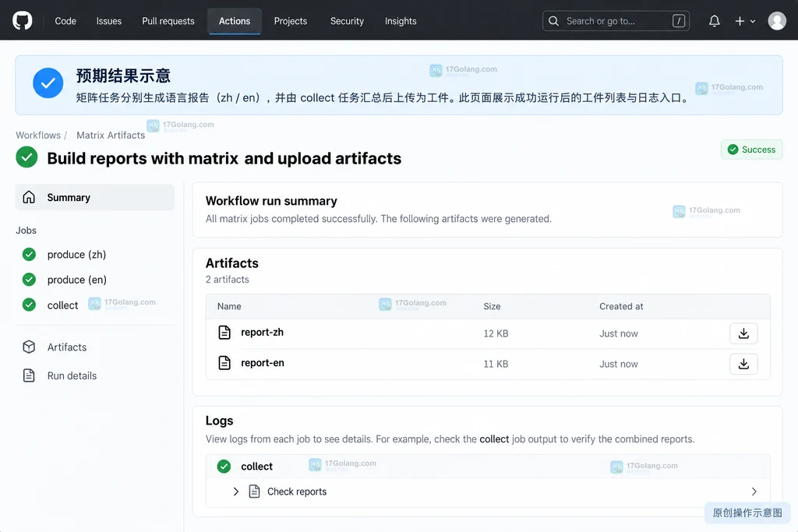Open the Security tab
798x532 pixels.
347,21
